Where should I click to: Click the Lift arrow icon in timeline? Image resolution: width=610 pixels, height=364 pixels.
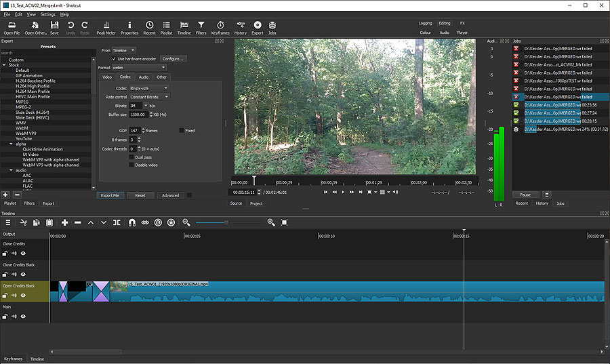(x=91, y=222)
